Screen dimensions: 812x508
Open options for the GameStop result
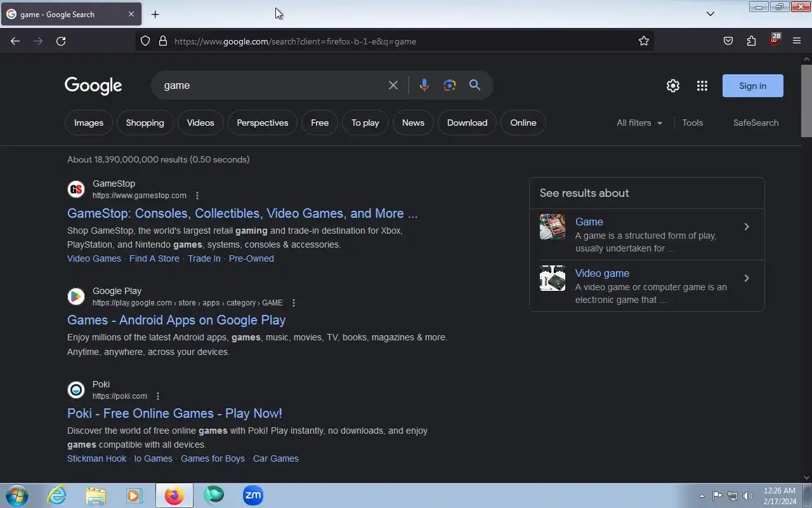[x=197, y=196]
